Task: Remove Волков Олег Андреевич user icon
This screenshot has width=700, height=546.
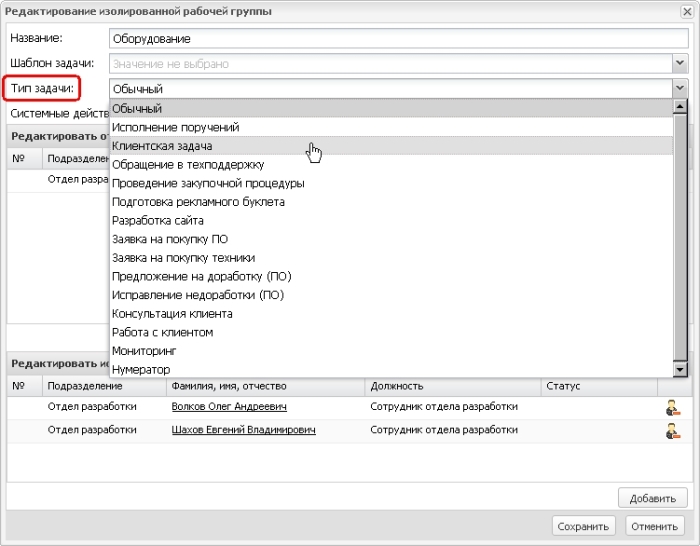Action: pyautogui.click(x=672, y=408)
